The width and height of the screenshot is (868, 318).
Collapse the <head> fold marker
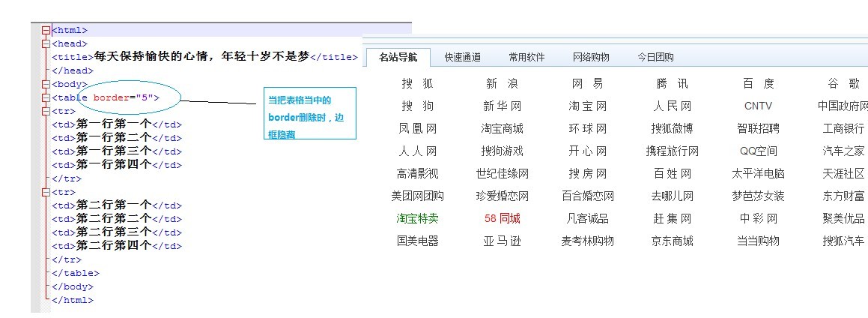[x=46, y=43]
